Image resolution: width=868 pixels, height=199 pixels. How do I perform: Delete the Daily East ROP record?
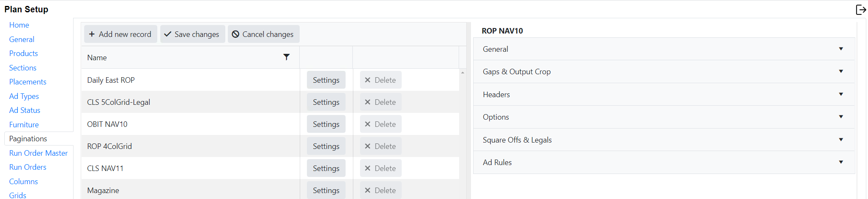coord(380,80)
